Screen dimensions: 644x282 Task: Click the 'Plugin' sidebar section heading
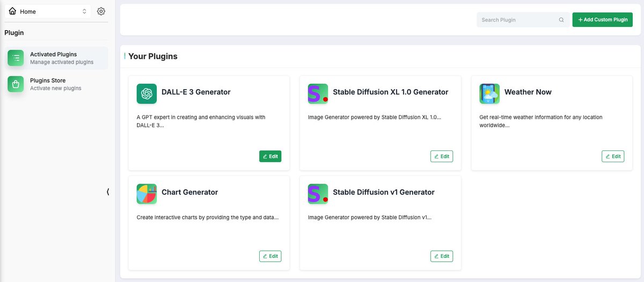click(x=14, y=33)
